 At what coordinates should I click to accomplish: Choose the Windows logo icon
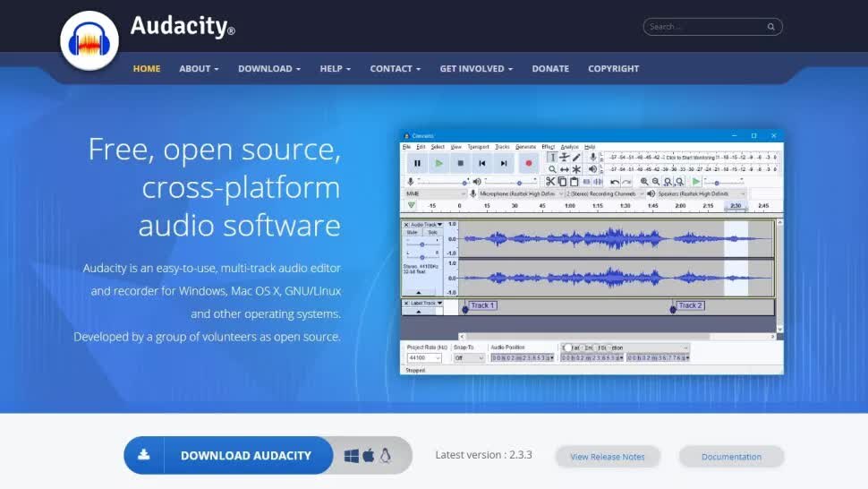[351, 456]
